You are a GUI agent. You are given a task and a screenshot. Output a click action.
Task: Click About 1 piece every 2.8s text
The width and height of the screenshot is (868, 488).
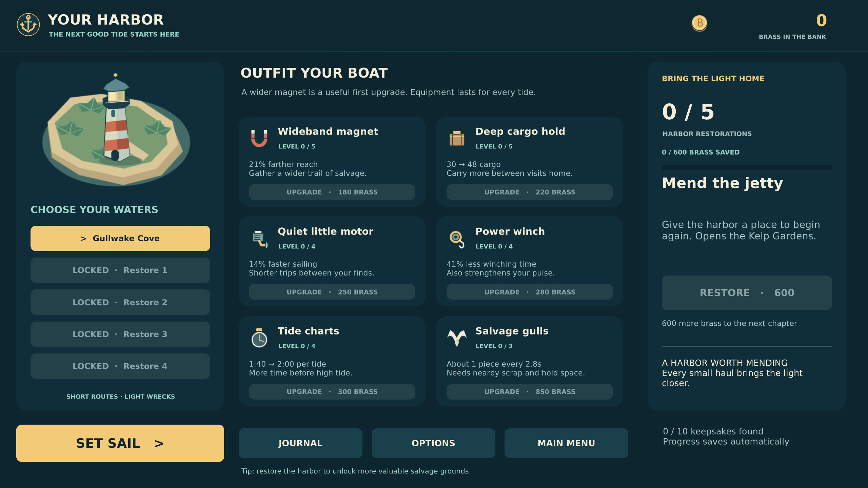point(494,364)
